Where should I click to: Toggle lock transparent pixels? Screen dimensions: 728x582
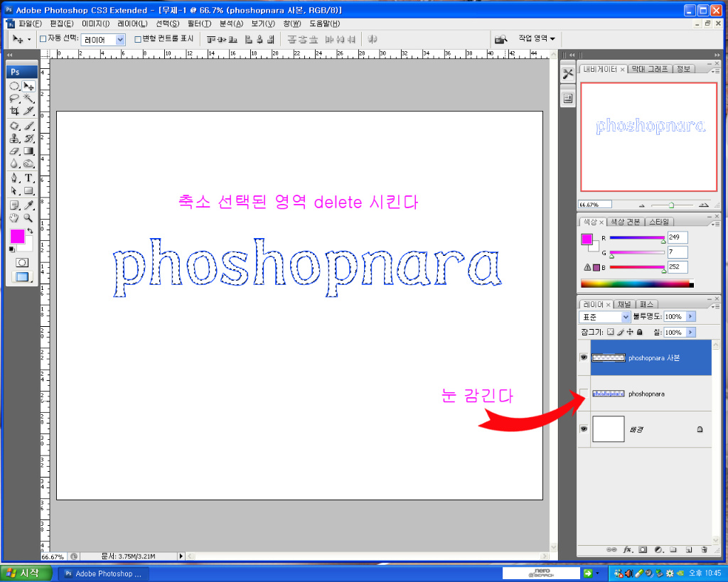point(611,332)
